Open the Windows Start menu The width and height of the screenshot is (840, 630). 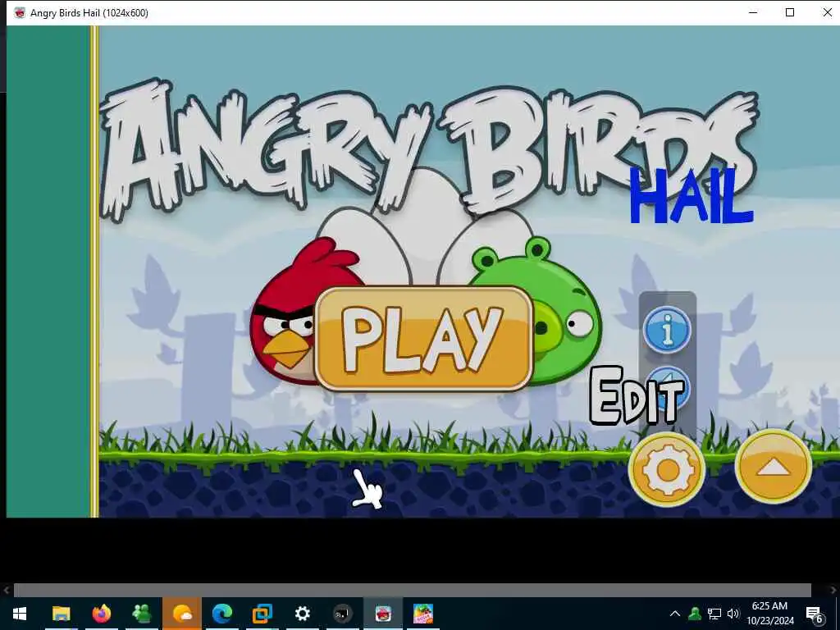(x=20, y=614)
